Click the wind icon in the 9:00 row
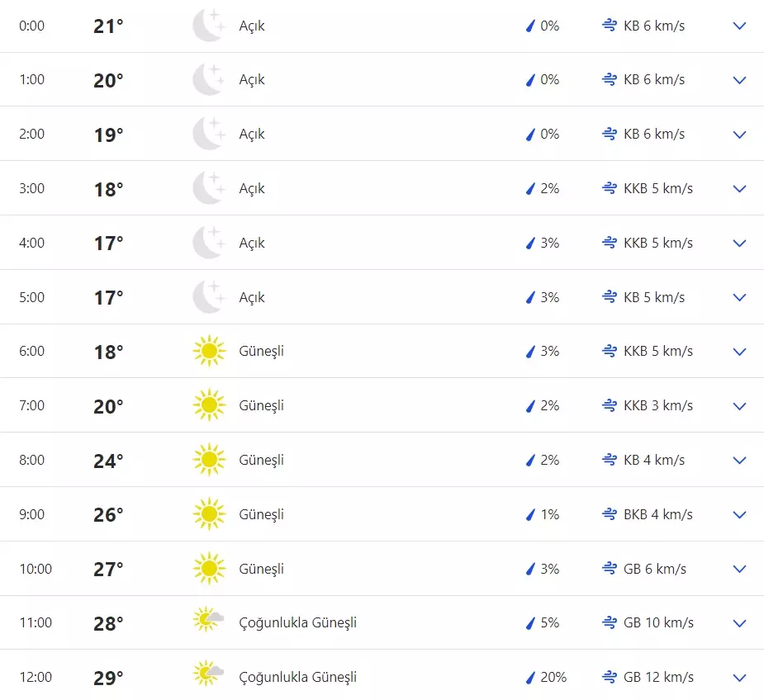Screen dimensions: 764x700 610,514
